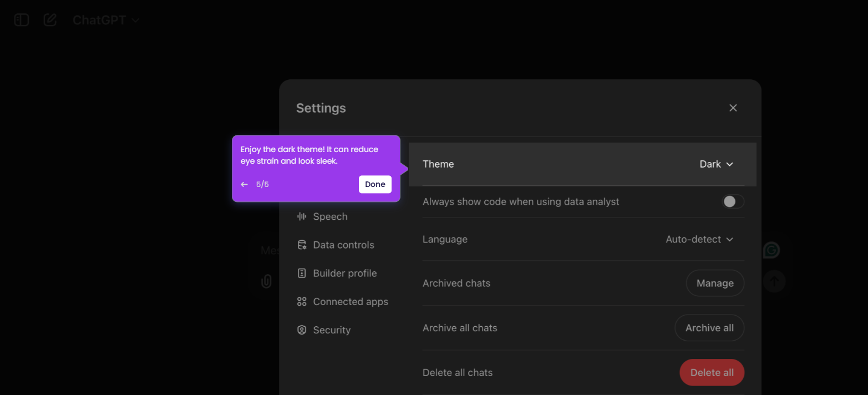Screen dimensions: 868x395
Task: Start a new chat with the compose icon
Action: coord(49,19)
